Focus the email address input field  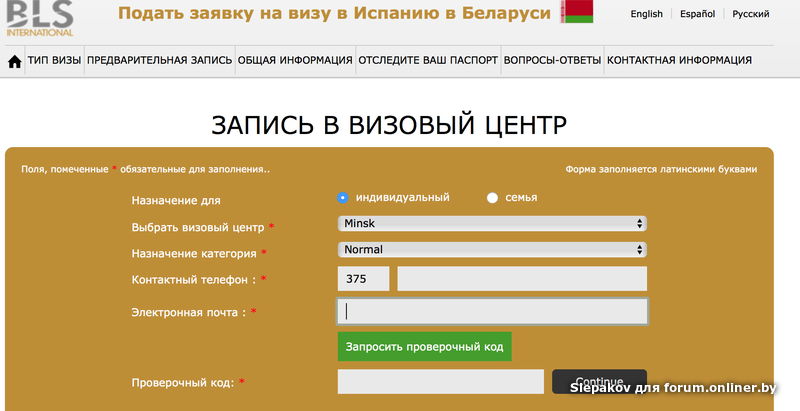tap(492, 312)
